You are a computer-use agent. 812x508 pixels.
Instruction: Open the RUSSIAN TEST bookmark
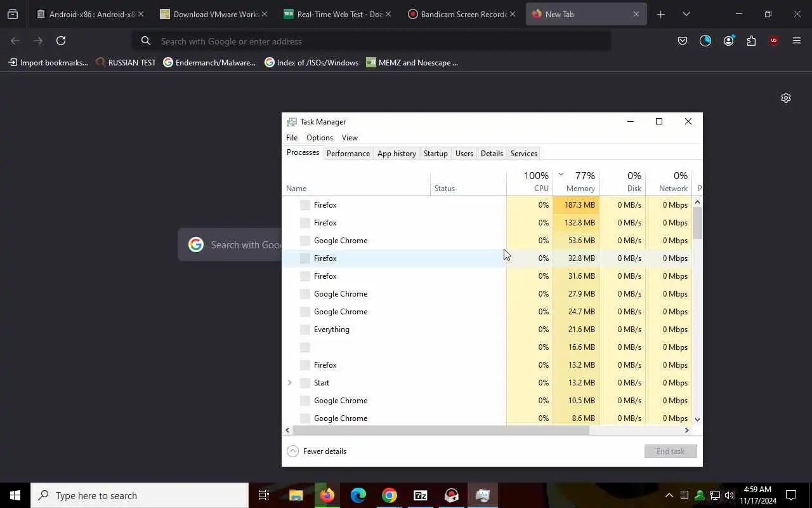126,63
